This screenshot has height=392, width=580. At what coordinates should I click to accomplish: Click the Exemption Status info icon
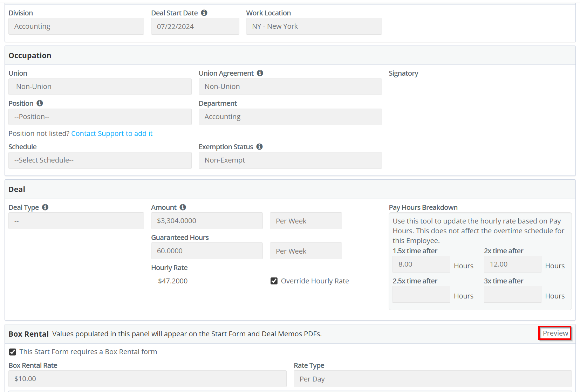[x=259, y=147]
